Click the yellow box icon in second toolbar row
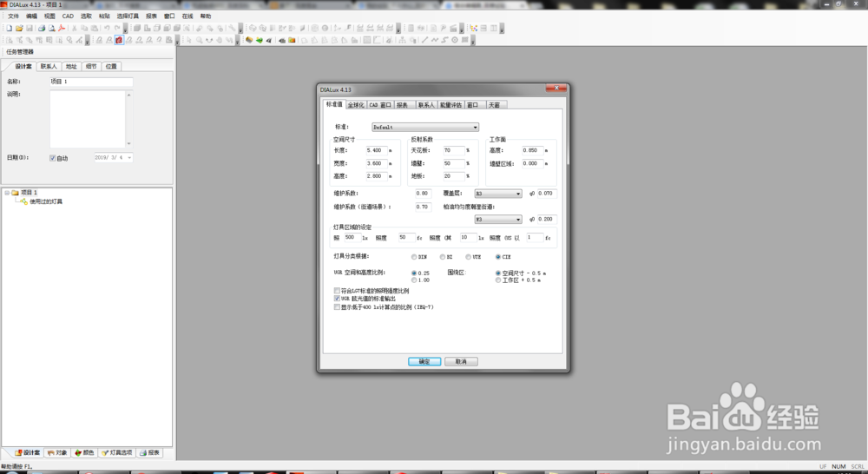The image size is (868, 474). pos(249,40)
